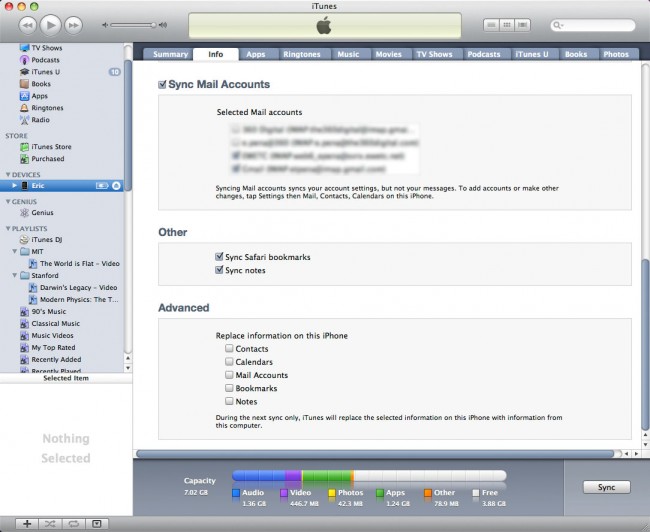This screenshot has width=650, height=532.
Task: Switch to the Ringtones tab
Action: (302, 54)
